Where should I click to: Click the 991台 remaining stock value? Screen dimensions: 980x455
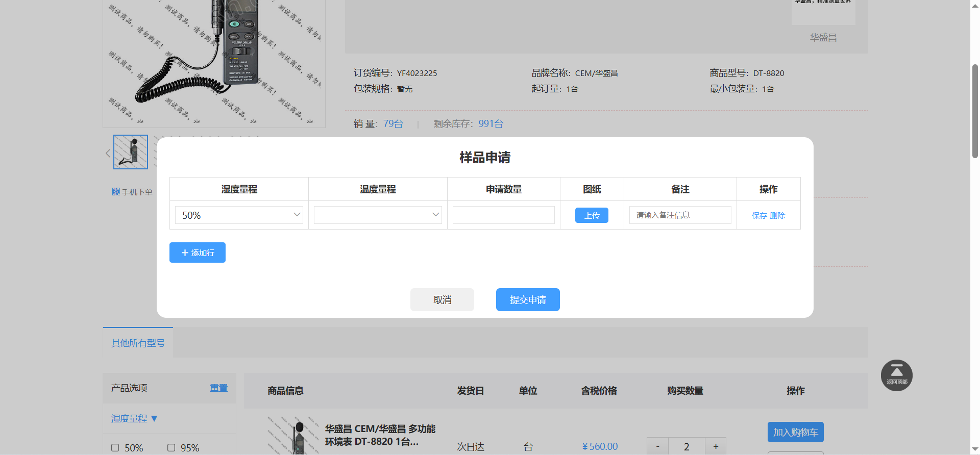pyautogui.click(x=491, y=123)
